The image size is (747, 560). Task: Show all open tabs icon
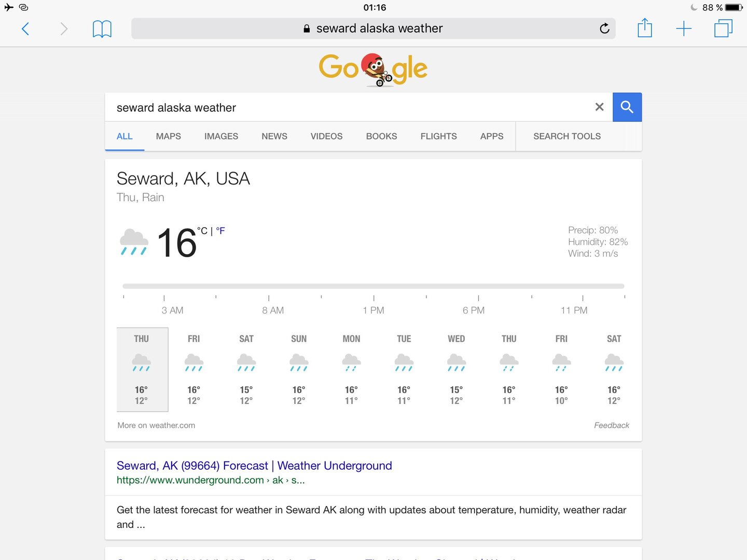click(x=723, y=28)
